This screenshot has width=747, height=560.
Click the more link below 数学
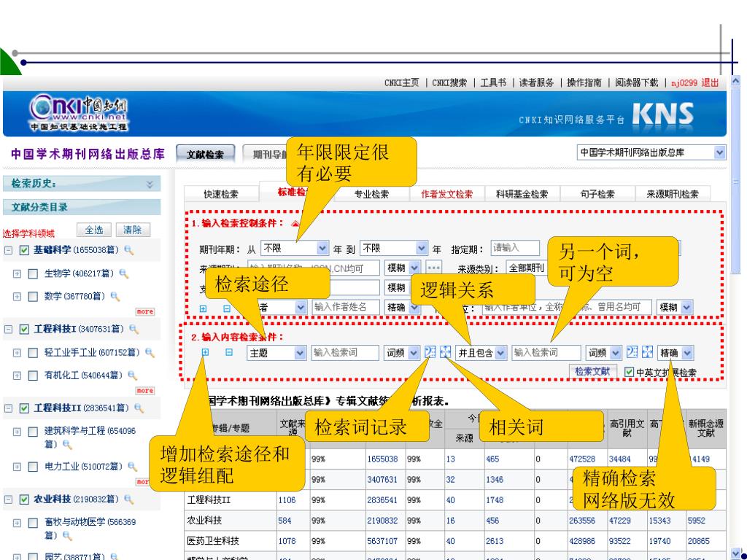click(x=144, y=311)
